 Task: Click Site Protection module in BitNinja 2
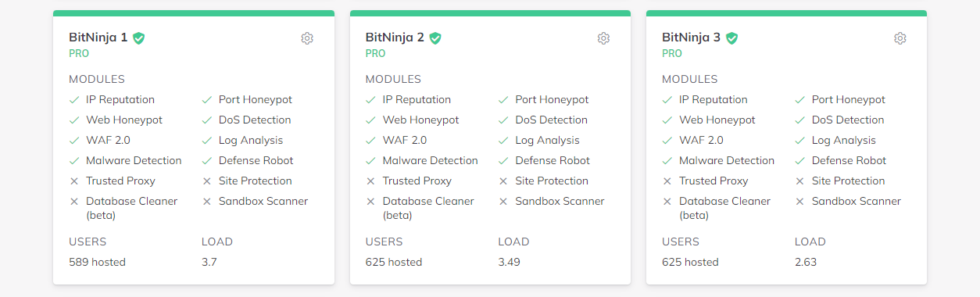552,181
